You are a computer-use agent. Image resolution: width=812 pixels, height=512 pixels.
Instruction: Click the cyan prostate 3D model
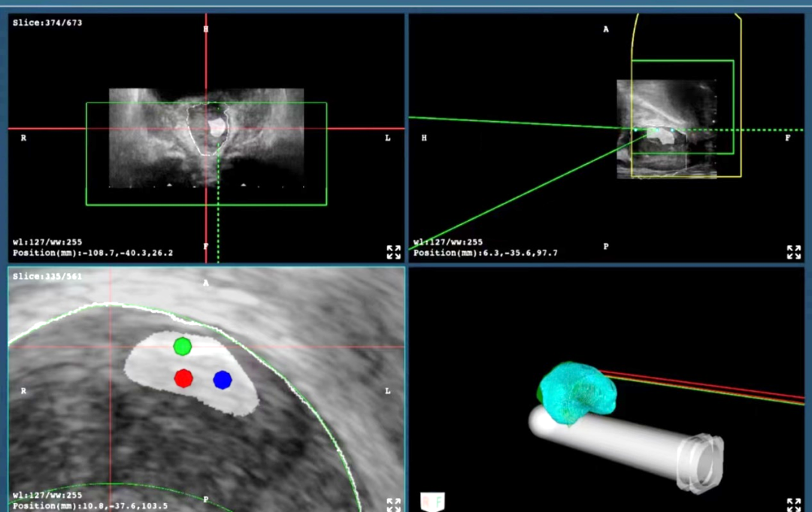[x=577, y=392]
